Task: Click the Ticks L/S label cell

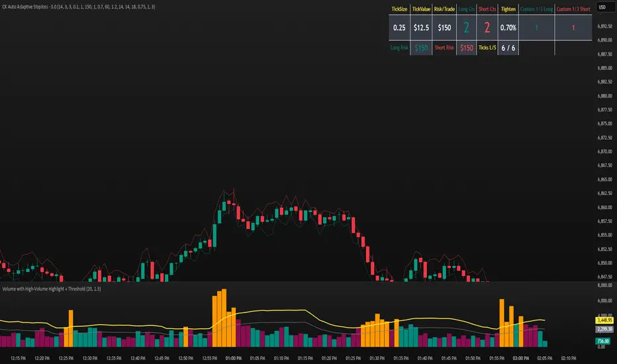Action: 487,48
